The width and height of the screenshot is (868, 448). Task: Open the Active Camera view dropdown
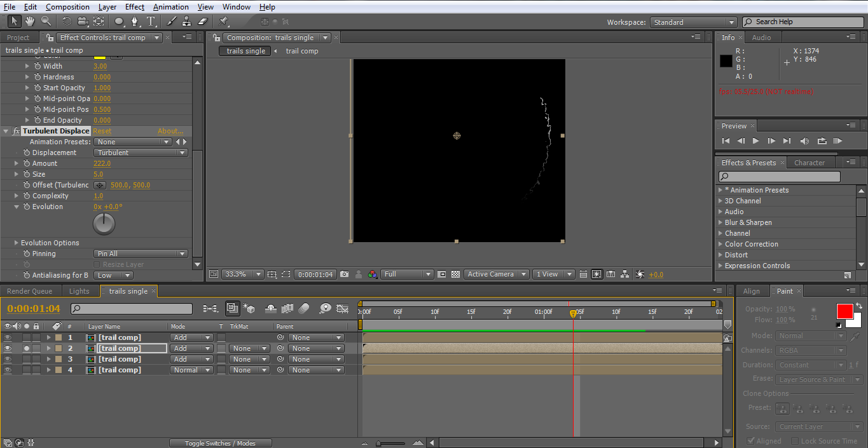point(497,275)
